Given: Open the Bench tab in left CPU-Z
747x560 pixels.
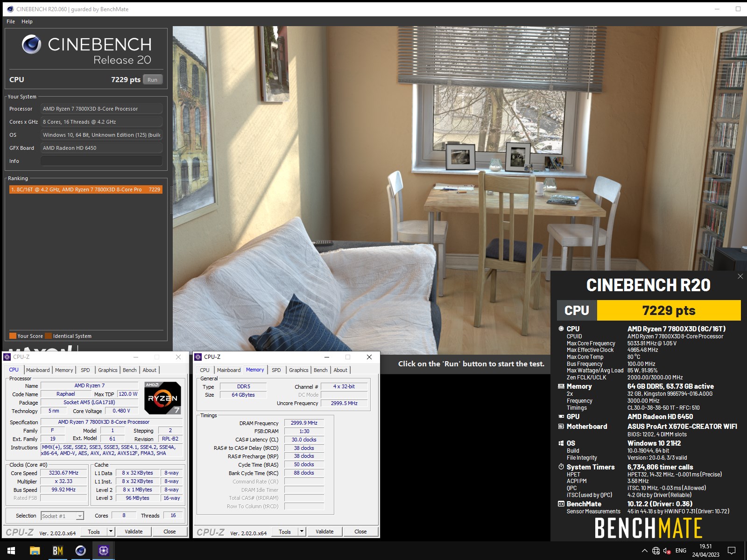Looking at the screenshot, I should 130,370.
